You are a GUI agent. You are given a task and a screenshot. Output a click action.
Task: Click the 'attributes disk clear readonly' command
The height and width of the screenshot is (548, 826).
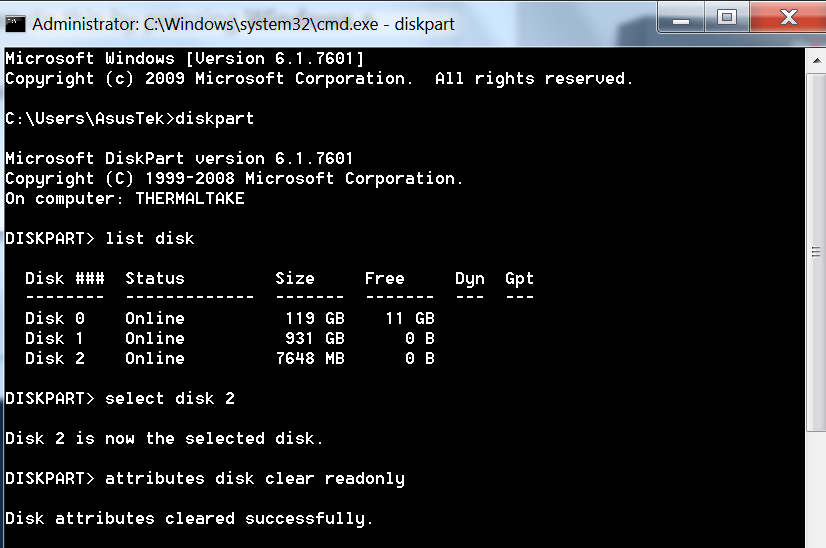(x=255, y=479)
